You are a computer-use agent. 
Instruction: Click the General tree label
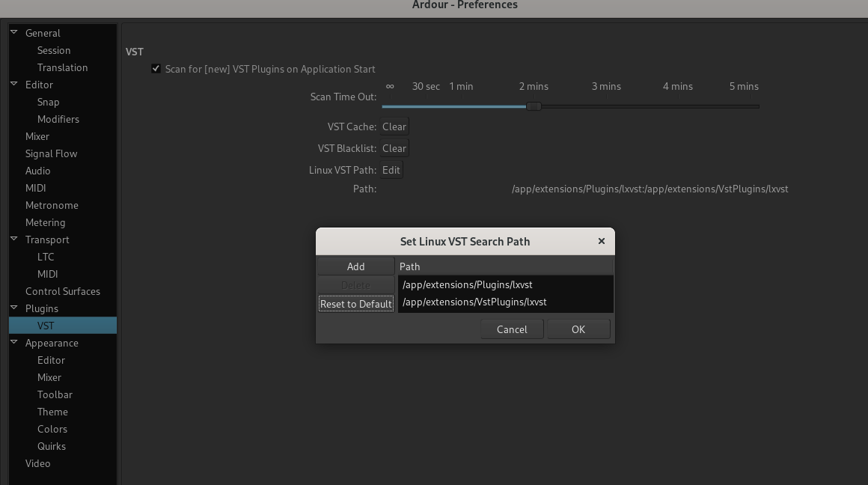click(x=43, y=33)
